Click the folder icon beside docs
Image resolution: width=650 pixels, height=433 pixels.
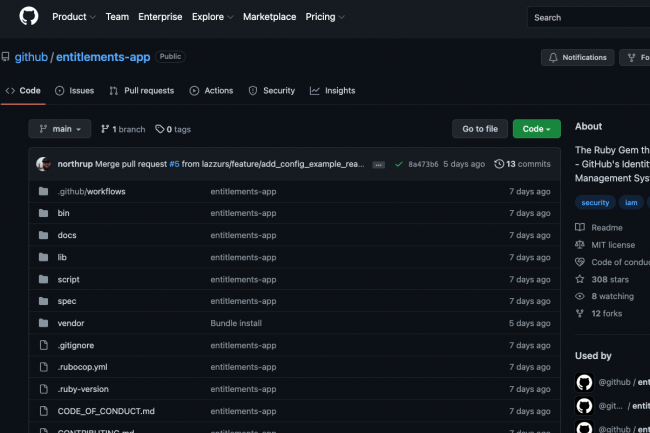(44, 235)
